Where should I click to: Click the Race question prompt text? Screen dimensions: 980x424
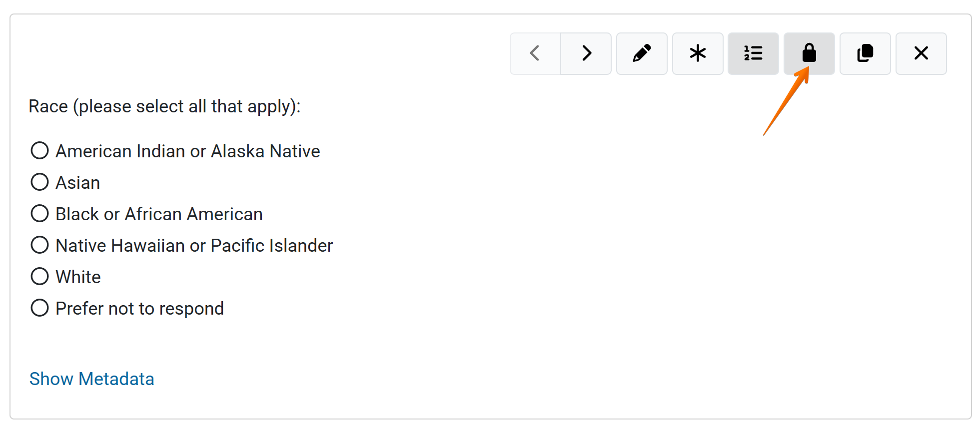click(x=164, y=106)
